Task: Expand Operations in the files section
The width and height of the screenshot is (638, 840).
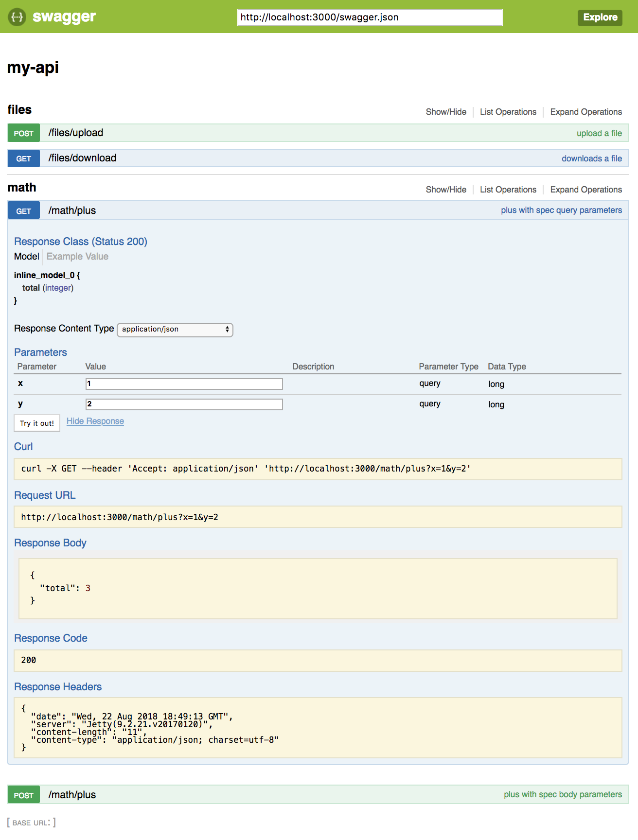Action: click(x=585, y=112)
